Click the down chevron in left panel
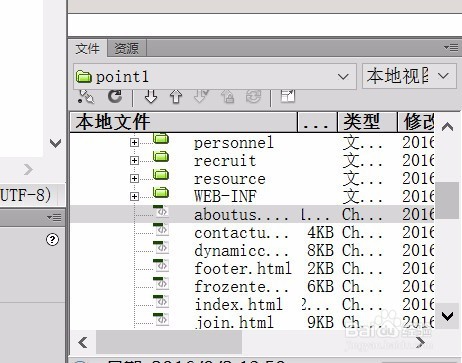462x363 pixels. click(55, 143)
